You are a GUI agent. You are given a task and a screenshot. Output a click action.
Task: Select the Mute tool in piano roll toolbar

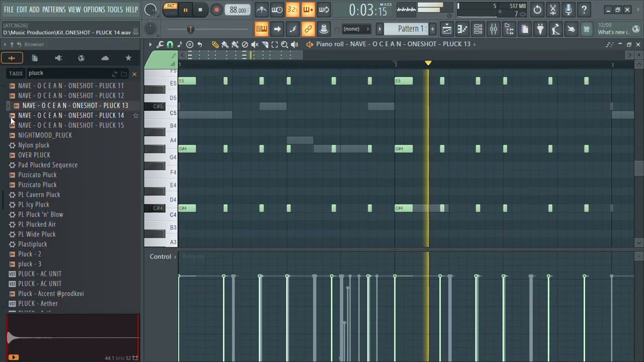[255, 44]
